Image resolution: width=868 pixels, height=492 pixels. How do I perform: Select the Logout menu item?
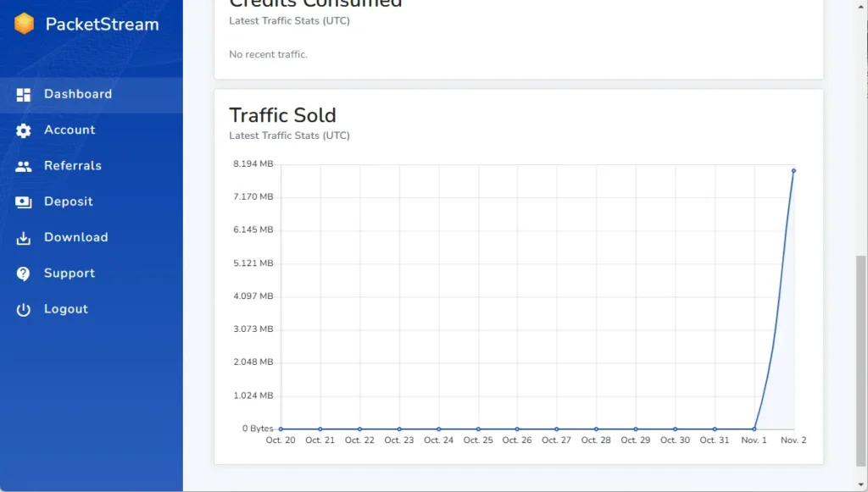(92, 310)
